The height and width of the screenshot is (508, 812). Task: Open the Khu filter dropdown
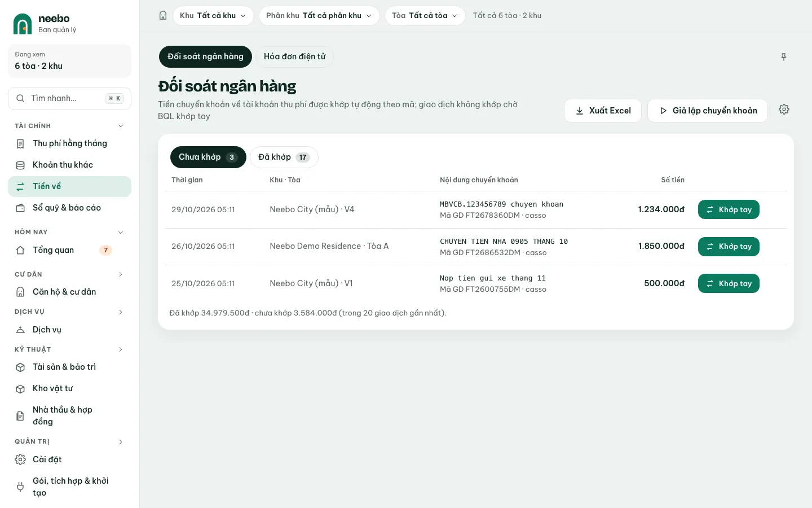pyautogui.click(x=213, y=16)
